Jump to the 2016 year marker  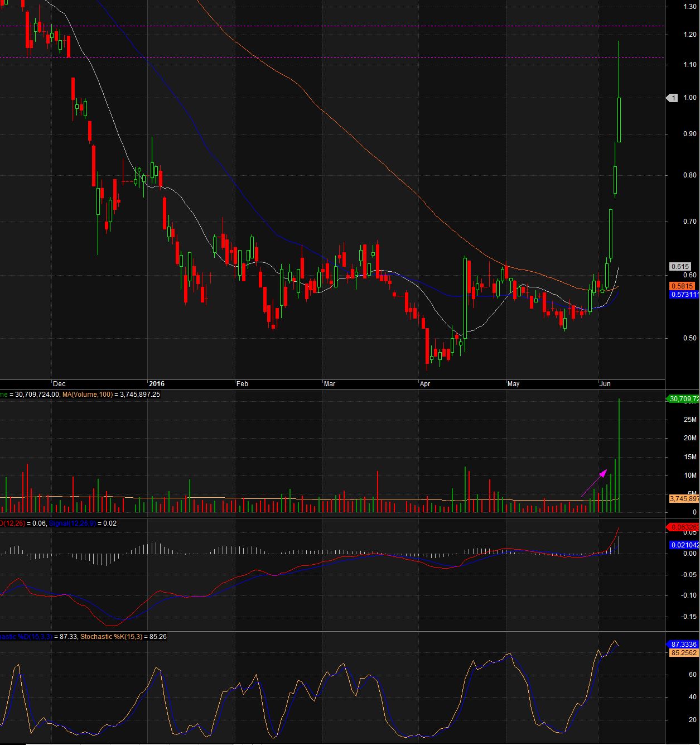tap(157, 384)
